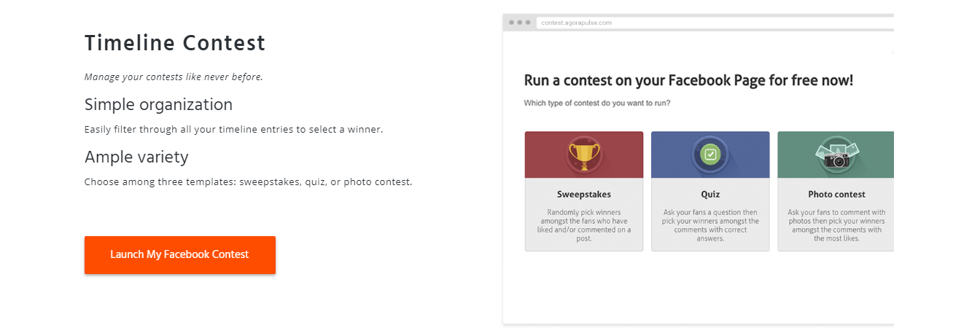Open the Photo contest card title
Image resolution: width=980 pixels, height=336 pixels.
[836, 195]
